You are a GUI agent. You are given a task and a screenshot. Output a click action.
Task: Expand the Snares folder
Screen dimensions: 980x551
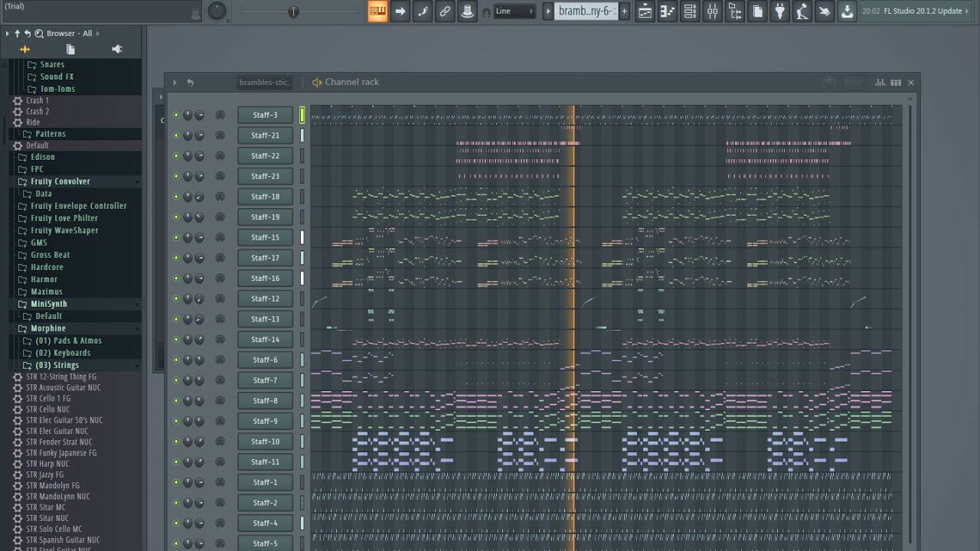tap(52, 65)
